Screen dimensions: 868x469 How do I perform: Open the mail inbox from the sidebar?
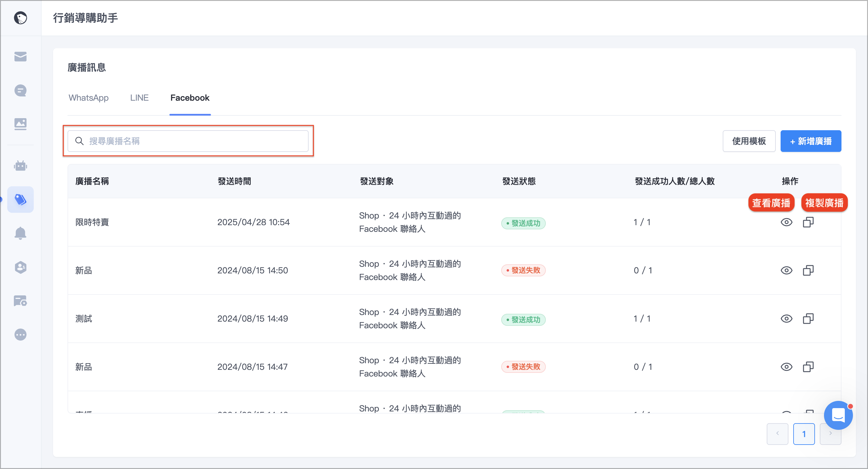tap(20, 57)
